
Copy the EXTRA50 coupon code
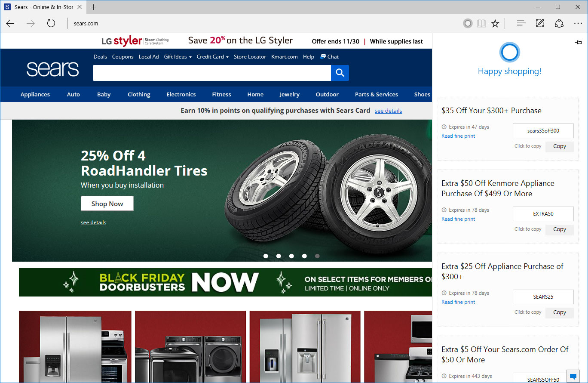(559, 229)
